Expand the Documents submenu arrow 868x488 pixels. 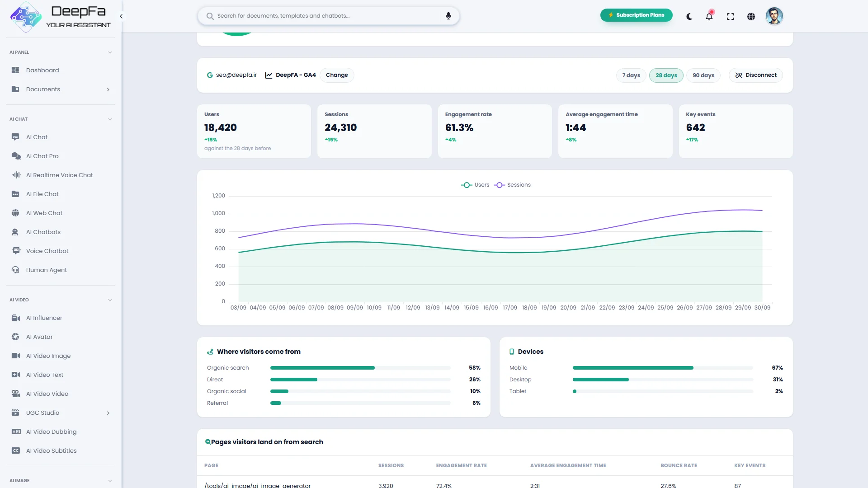[108, 89]
